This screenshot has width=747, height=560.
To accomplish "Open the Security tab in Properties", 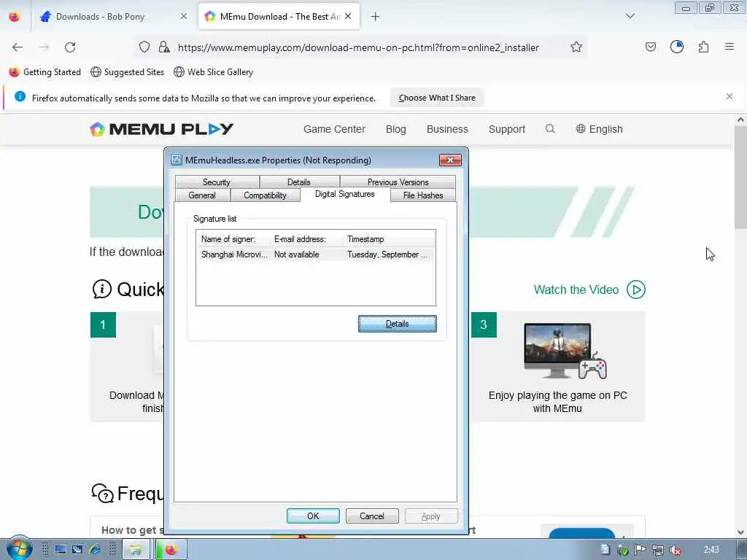I will tap(217, 182).
